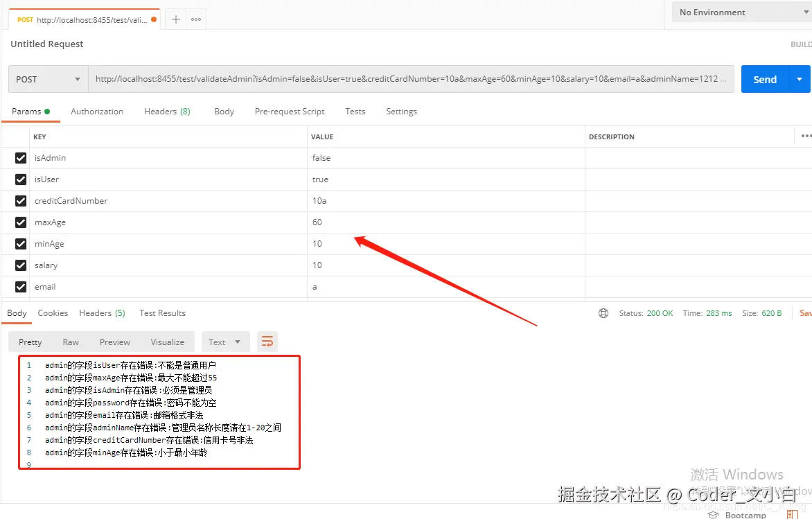Viewport: 812px width, 519px height.
Task: Click the value cell 'a' for email
Action: coord(446,286)
